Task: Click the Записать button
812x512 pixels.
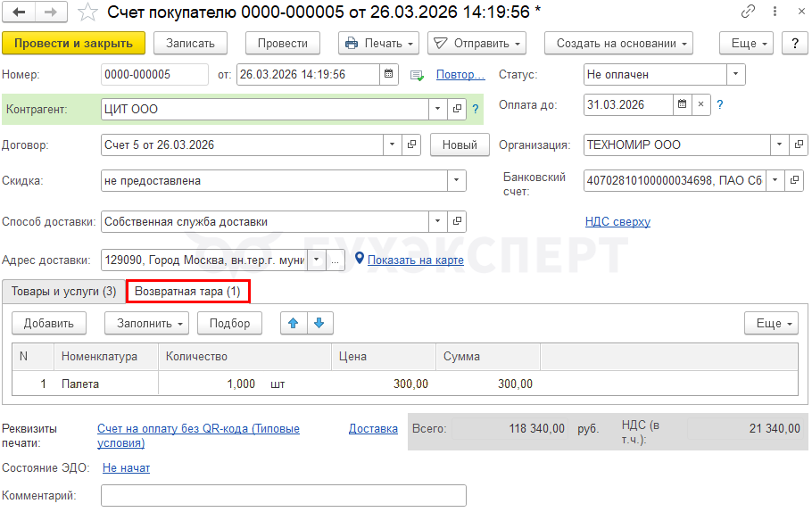Action: click(191, 44)
